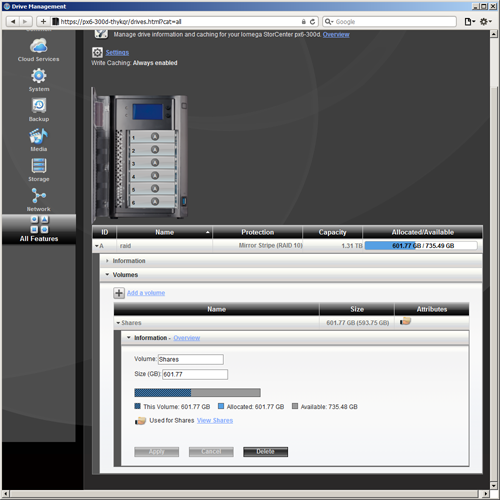Click the Available gray swatch
Image resolution: width=500 pixels, height=500 pixels.
(x=295, y=406)
